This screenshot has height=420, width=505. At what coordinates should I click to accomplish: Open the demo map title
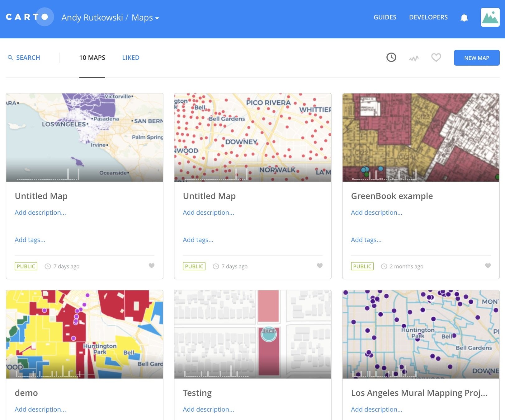26,393
